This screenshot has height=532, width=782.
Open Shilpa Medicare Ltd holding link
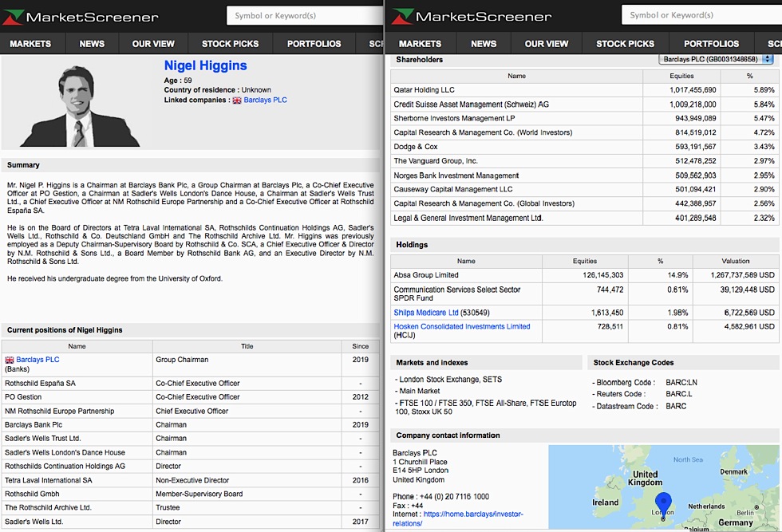pyautogui.click(x=426, y=313)
